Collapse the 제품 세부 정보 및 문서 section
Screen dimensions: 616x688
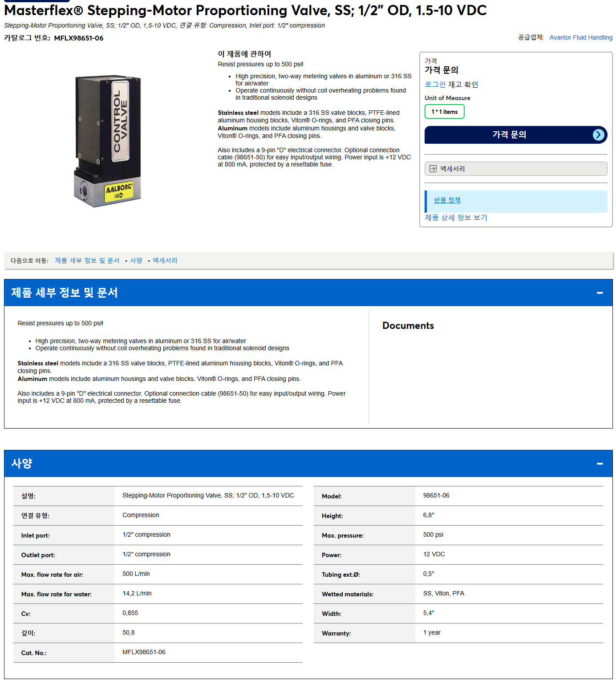pyautogui.click(x=600, y=293)
